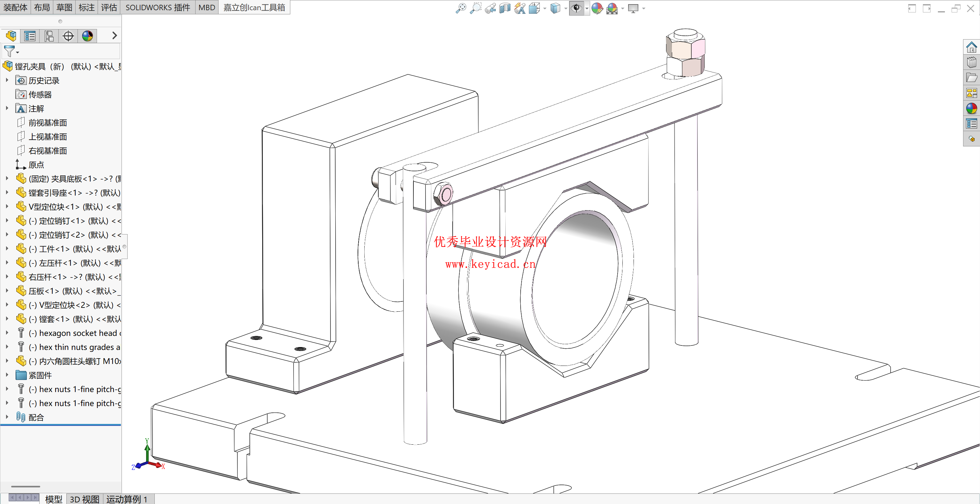This screenshot has height=504, width=980.
Task: Select the Display Style cube icon
Action: point(555,8)
